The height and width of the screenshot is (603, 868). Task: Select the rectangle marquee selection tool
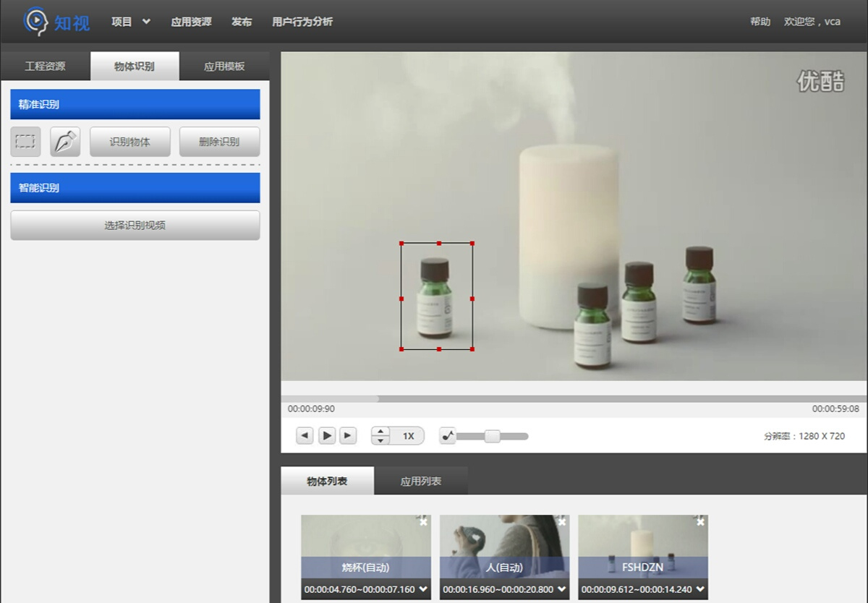coord(25,142)
